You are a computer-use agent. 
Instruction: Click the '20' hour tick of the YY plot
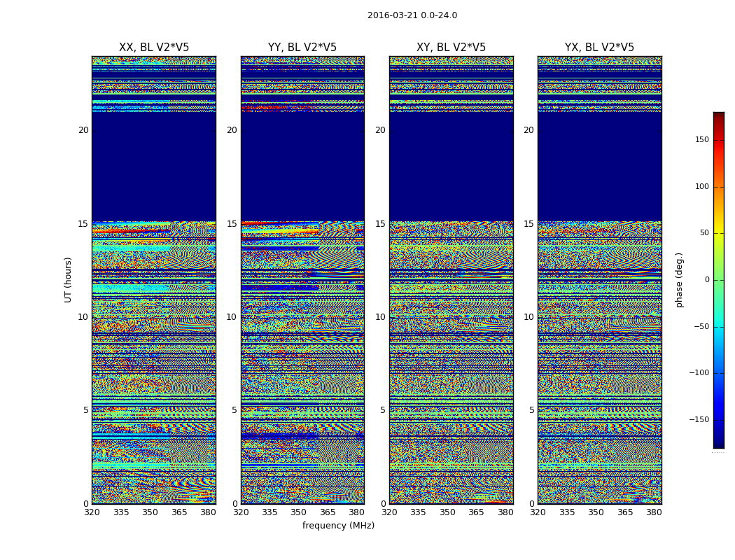(x=232, y=130)
